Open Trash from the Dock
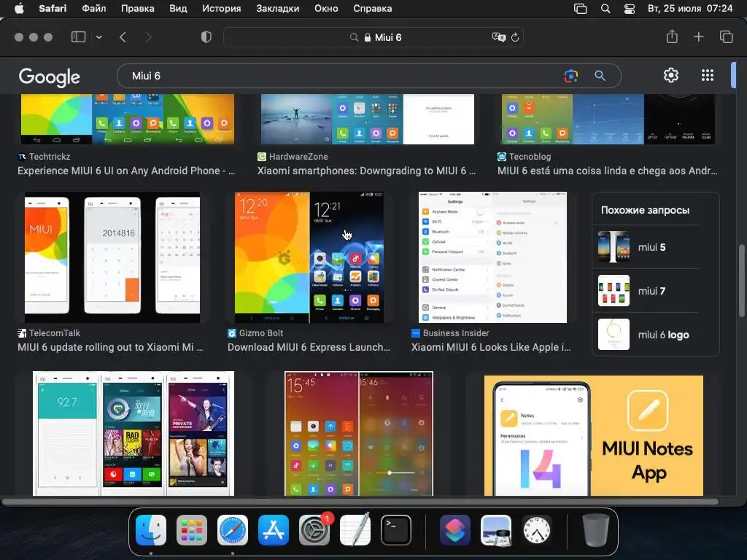This screenshot has width=747, height=560. point(595,530)
